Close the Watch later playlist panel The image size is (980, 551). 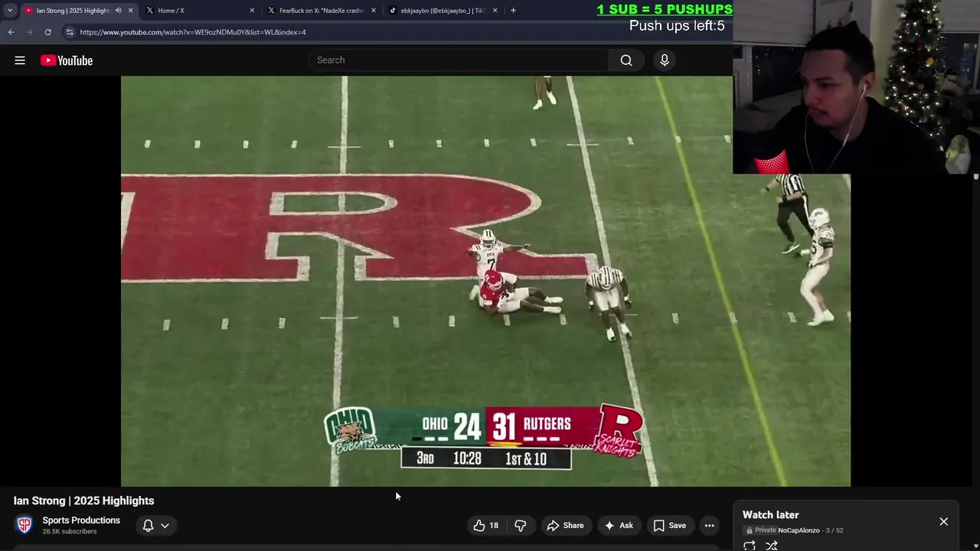[944, 521]
